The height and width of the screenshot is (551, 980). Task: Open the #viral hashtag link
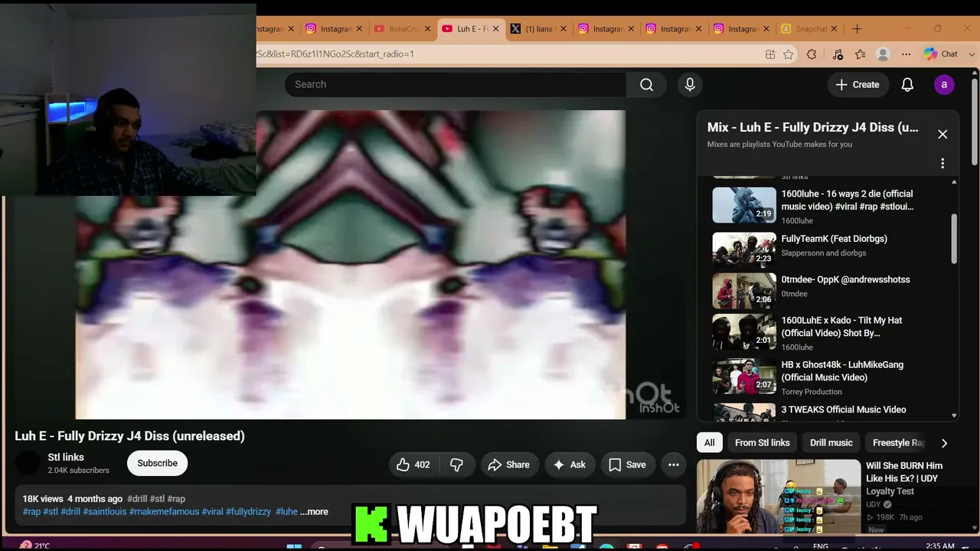[x=212, y=512]
